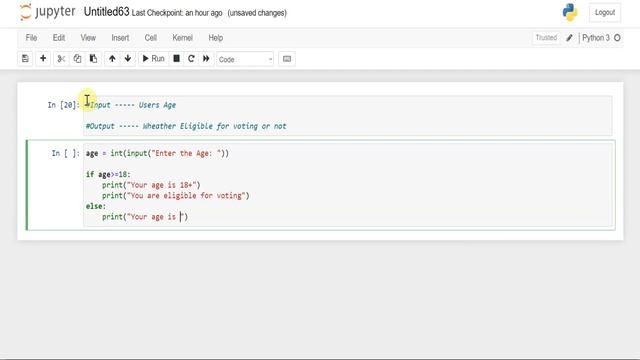Open the Cell menu
Viewport: 640px width, 360px height.
pyautogui.click(x=151, y=38)
